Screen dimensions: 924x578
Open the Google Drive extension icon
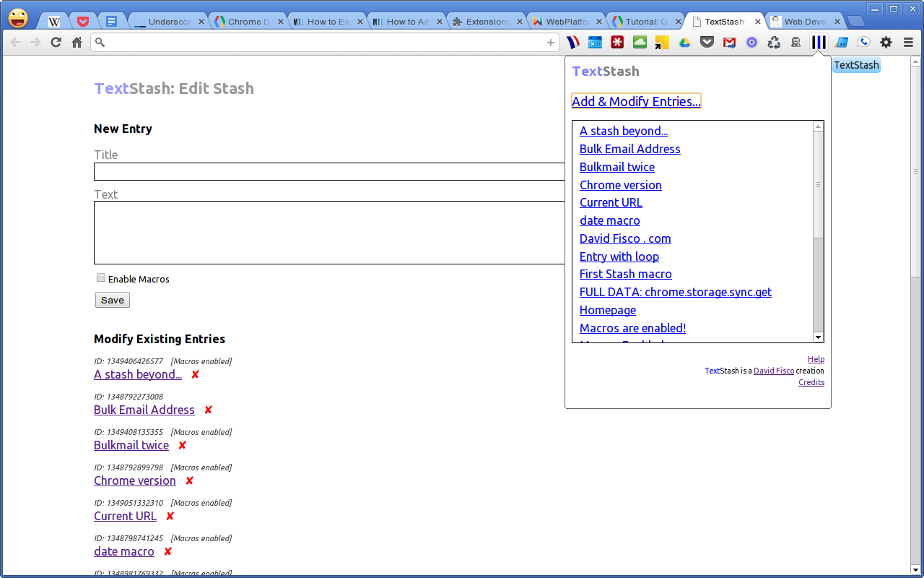684,43
